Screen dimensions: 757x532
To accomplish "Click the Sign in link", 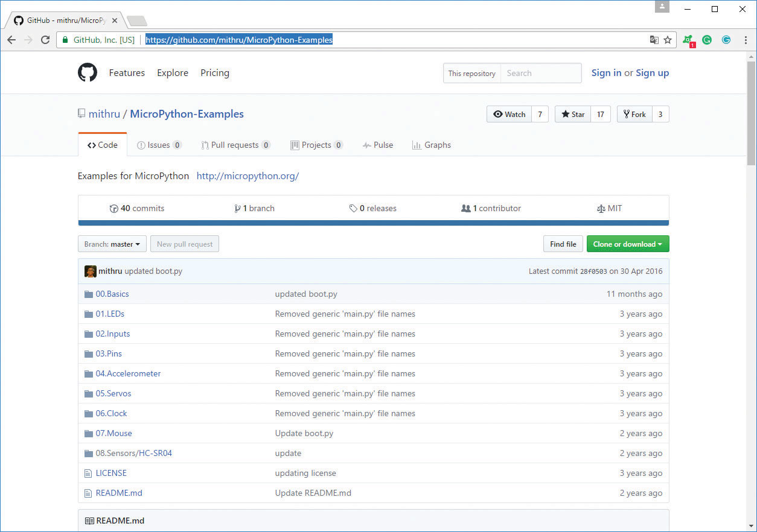I will [606, 73].
